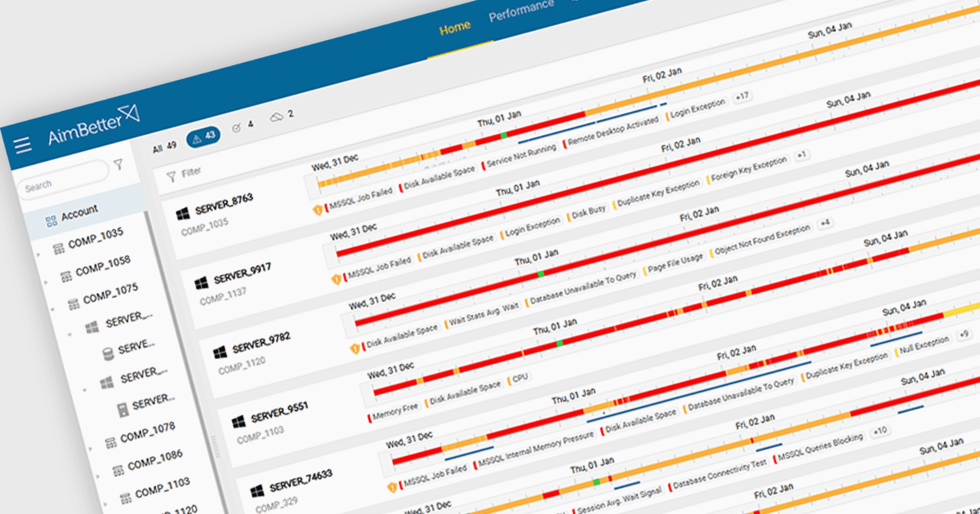Click the SERVER_9551 server name
The height and width of the screenshot is (514, 980).
click(x=279, y=410)
